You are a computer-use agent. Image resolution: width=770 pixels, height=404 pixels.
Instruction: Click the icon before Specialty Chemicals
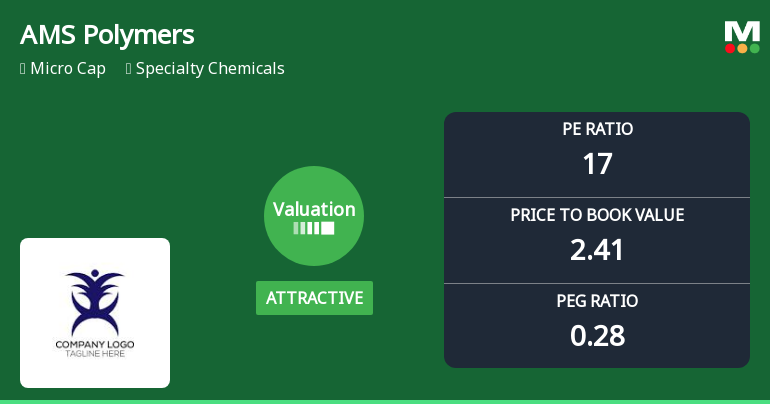click(129, 69)
